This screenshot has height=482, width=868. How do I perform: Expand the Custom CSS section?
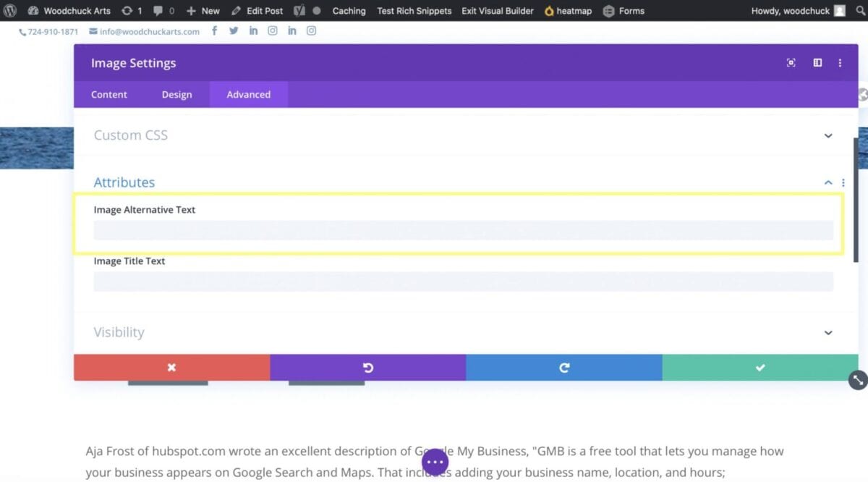tap(828, 135)
